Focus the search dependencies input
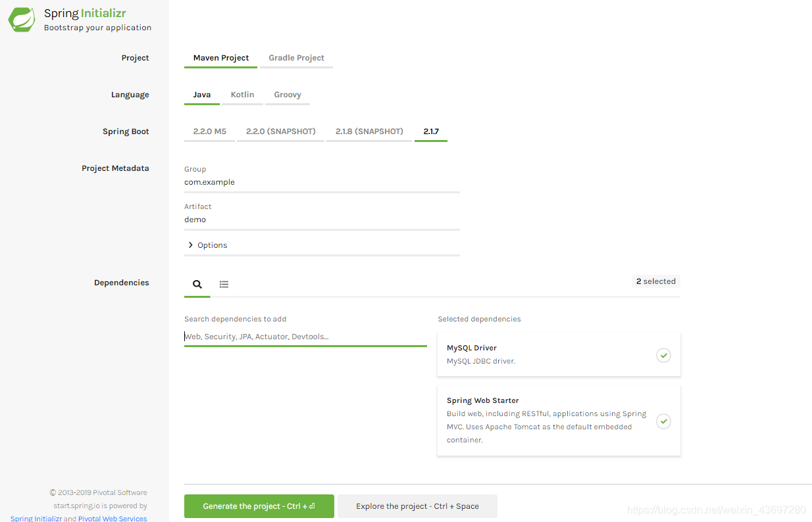812x522 pixels. (x=305, y=337)
